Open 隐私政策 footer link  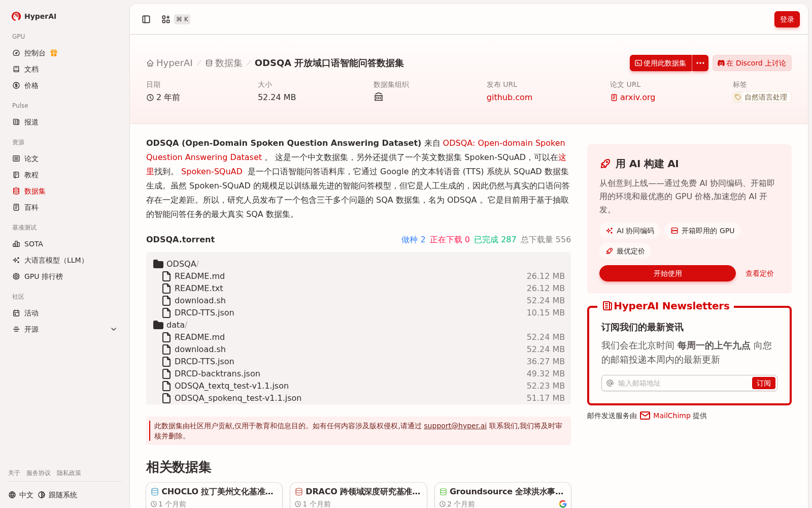69,473
